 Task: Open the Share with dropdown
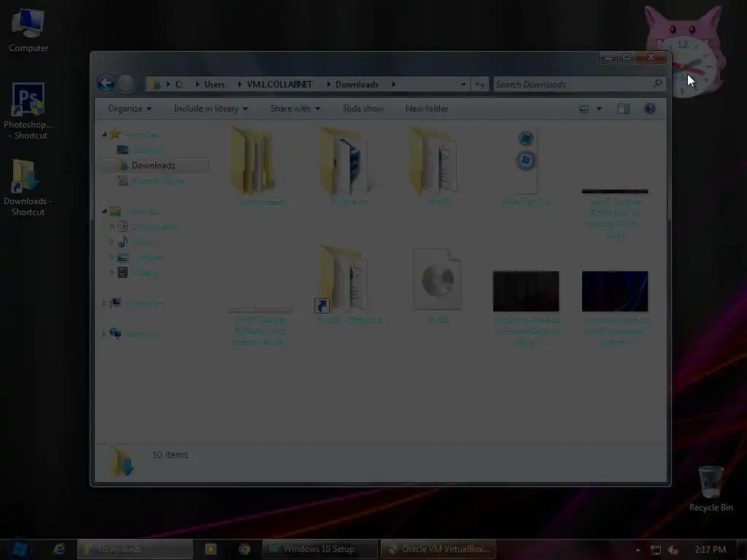coord(295,109)
